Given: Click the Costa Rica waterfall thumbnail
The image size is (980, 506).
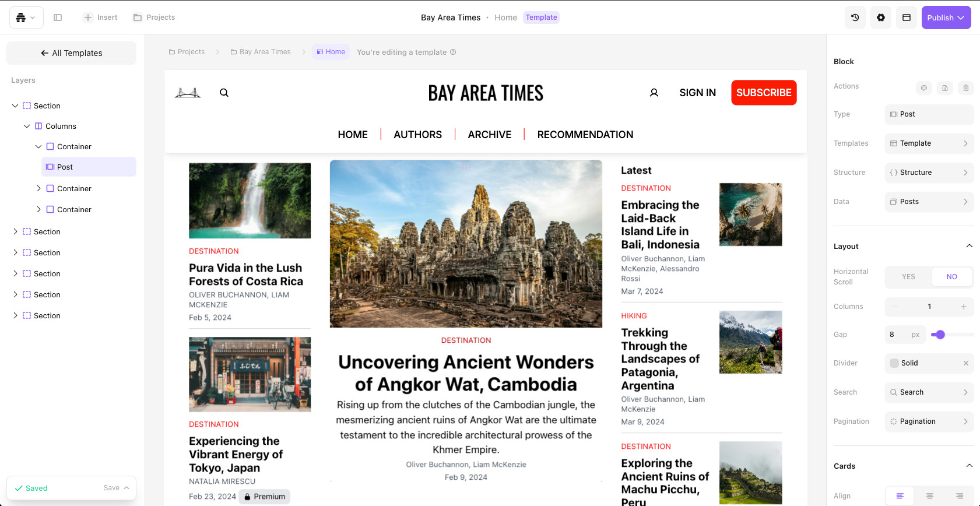Looking at the screenshot, I should [250, 201].
